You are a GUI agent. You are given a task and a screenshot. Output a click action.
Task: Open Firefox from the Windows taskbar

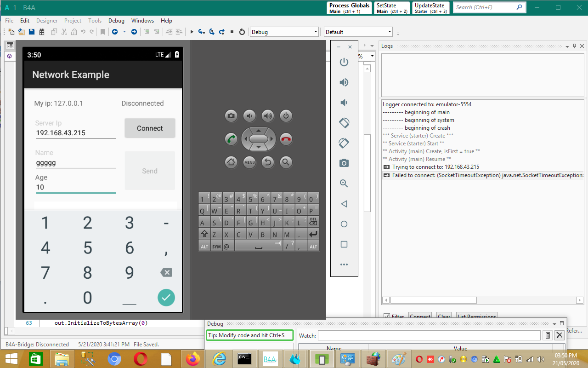193,359
